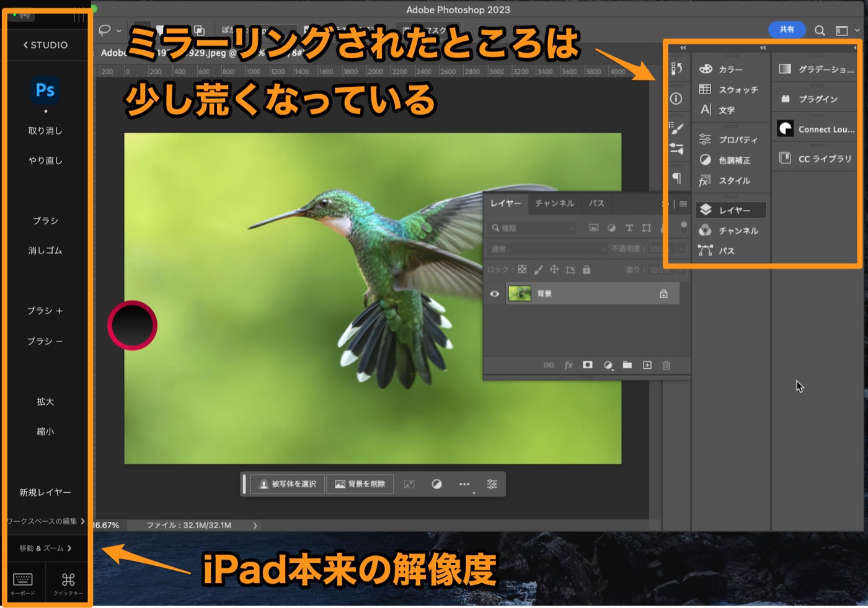Click 新規レイヤー in the sidebar

click(x=45, y=492)
